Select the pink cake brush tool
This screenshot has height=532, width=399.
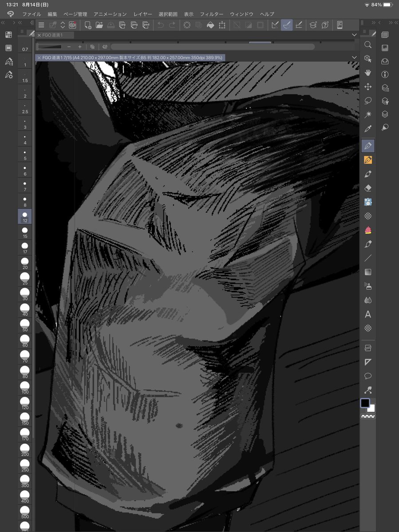coord(367,230)
